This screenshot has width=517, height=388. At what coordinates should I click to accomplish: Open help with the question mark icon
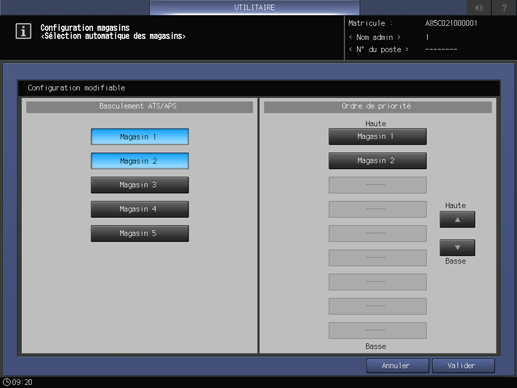[x=504, y=7]
